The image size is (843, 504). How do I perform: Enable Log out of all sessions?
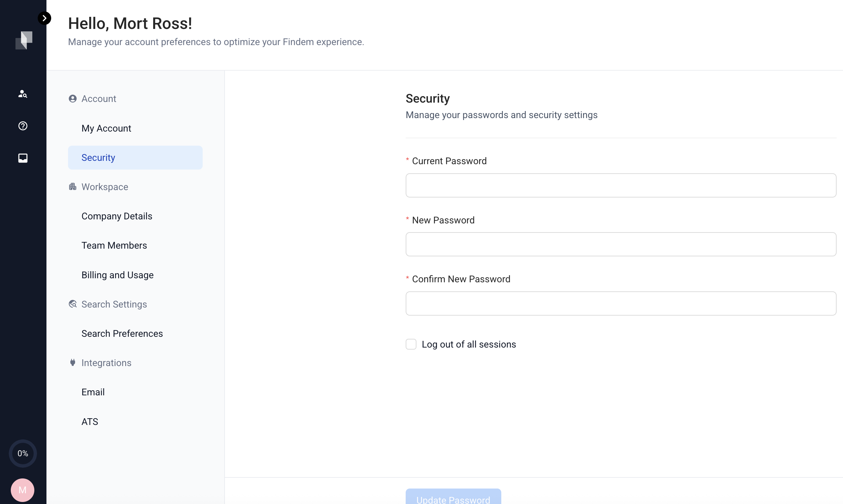[411, 344]
